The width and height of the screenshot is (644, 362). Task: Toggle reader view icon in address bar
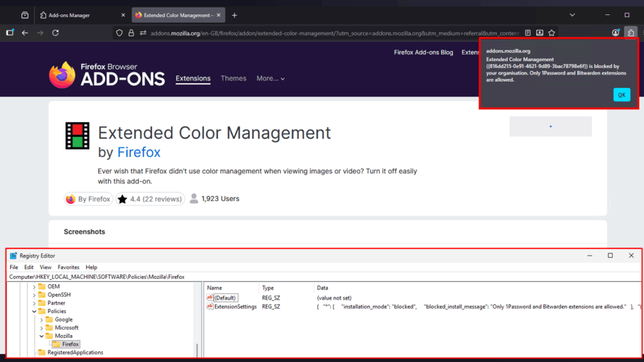[x=528, y=33]
